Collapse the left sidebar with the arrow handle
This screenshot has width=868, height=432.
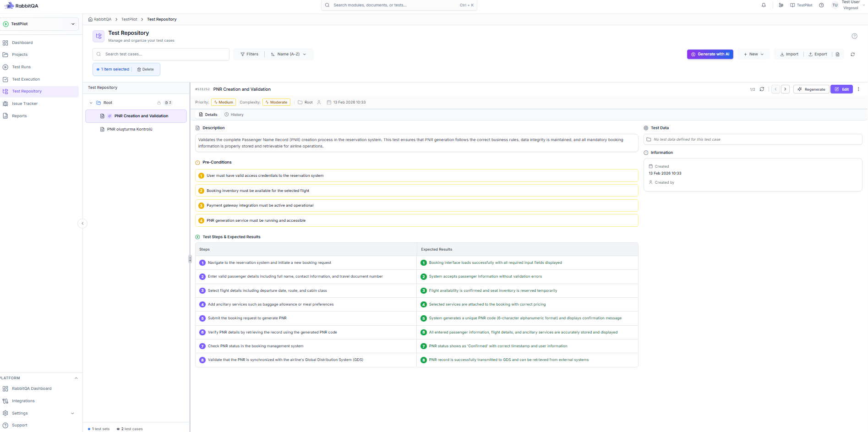pos(82,224)
